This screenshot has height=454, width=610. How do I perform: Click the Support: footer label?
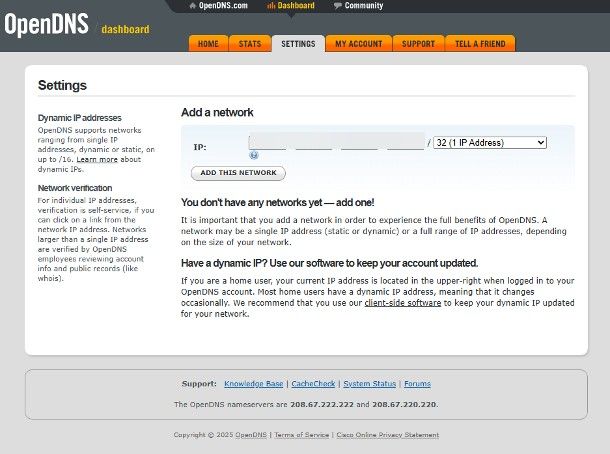click(199, 384)
